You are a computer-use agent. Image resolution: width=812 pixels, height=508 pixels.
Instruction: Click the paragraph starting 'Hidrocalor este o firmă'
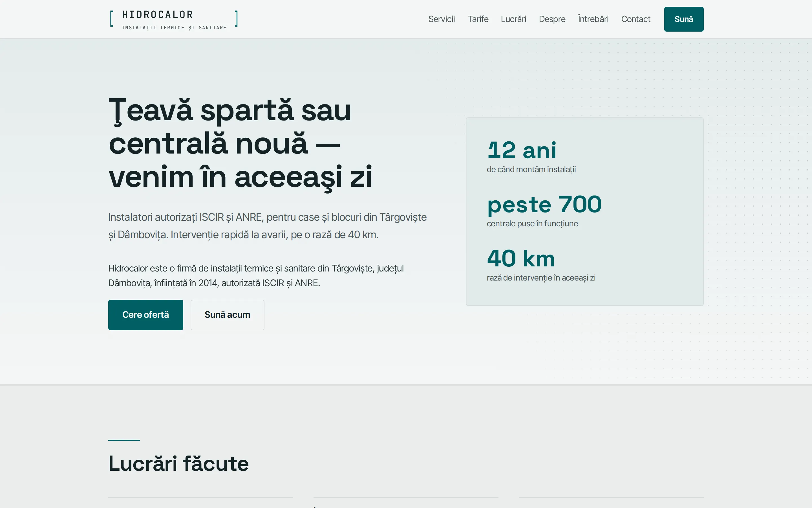(256, 275)
